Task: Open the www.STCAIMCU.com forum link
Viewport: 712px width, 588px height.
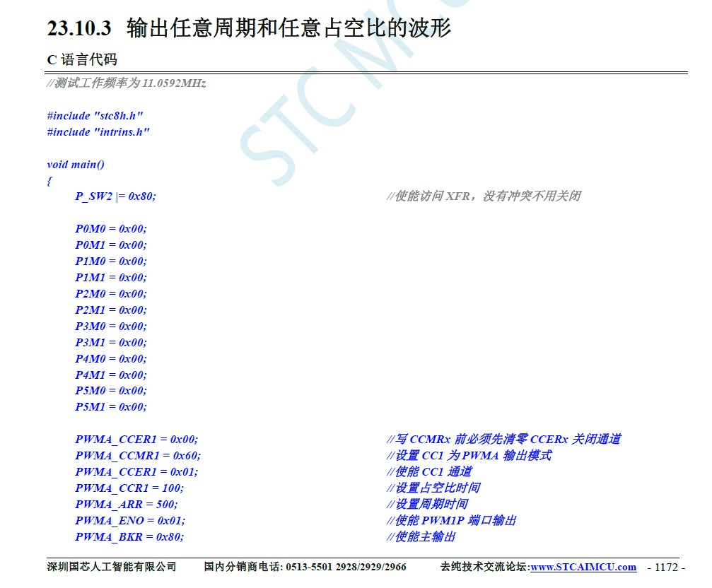Action: point(583,567)
